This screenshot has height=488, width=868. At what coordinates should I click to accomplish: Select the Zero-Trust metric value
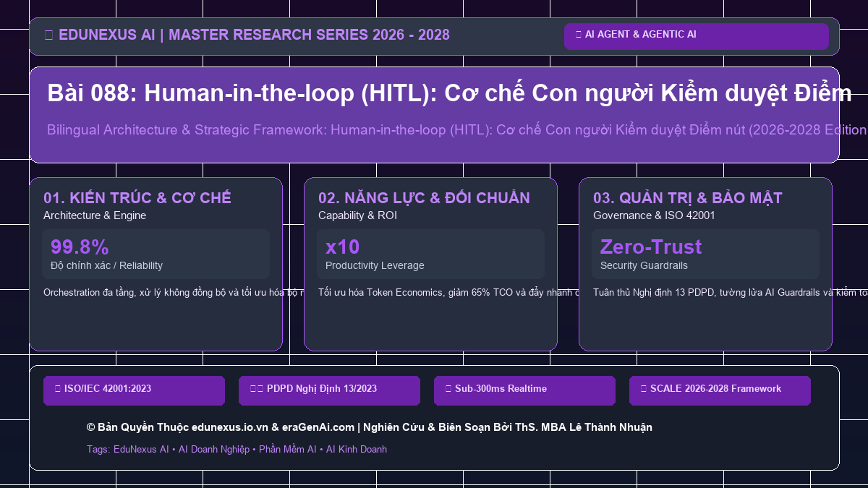pyautogui.click(x=651, y=247)
